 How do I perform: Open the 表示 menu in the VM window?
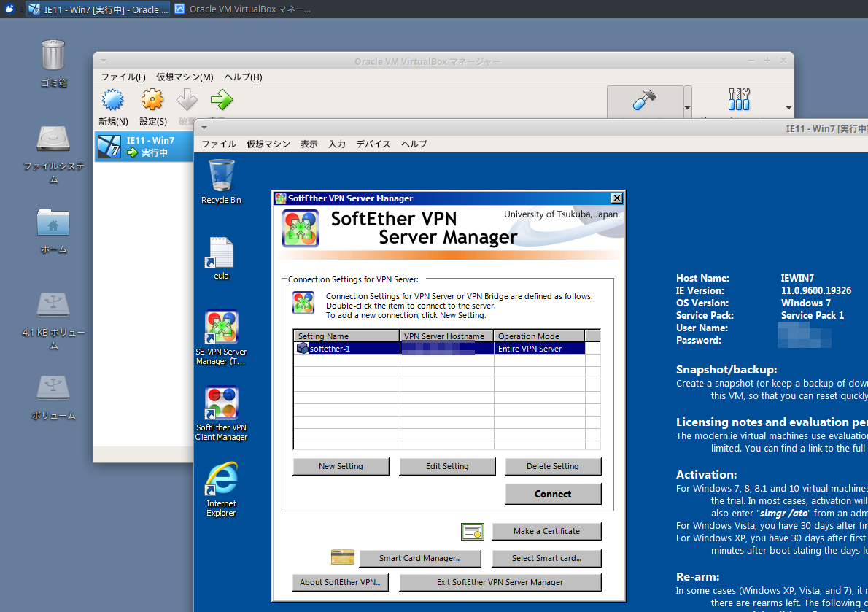click(309, 144)
